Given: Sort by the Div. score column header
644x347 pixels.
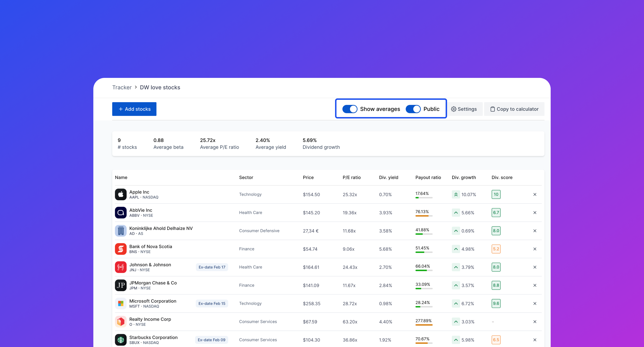Looking at the screenshot, I should 502,177.
